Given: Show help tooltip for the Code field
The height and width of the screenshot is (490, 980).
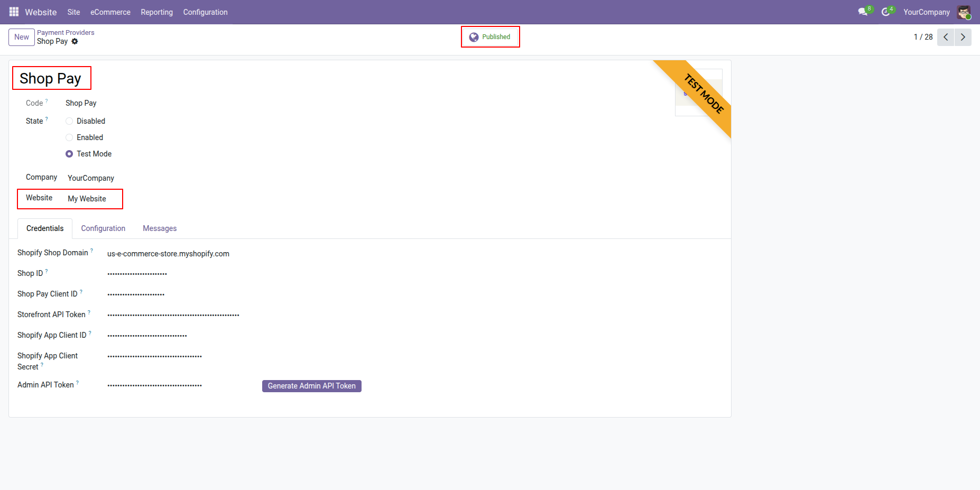Looking at the screenshot, I should tap(47, 101).
